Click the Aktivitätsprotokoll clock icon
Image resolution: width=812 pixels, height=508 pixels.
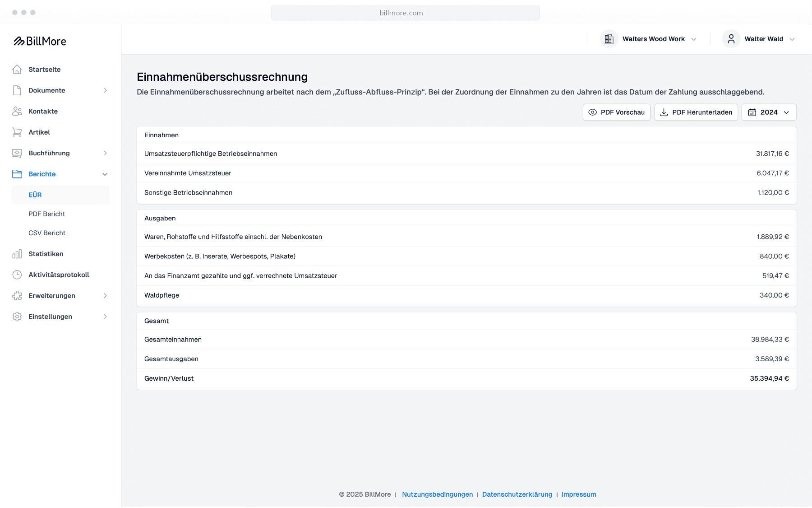[17, 275]
